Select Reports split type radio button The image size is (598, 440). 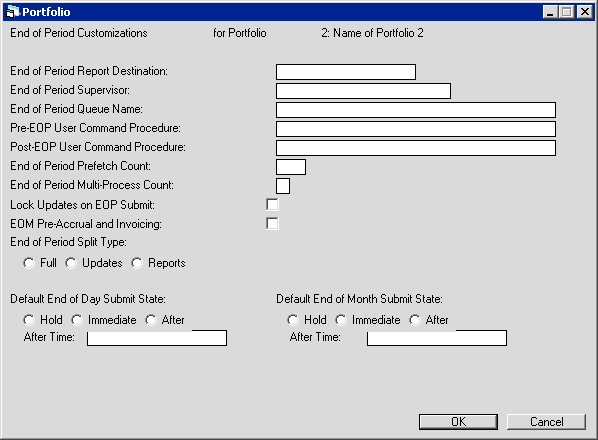click(137, 263)
